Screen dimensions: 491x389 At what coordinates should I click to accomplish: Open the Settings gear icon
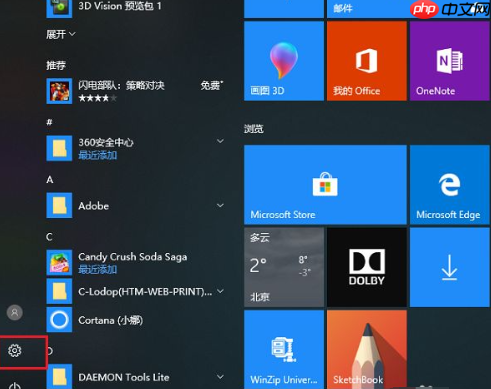[15, 351]
